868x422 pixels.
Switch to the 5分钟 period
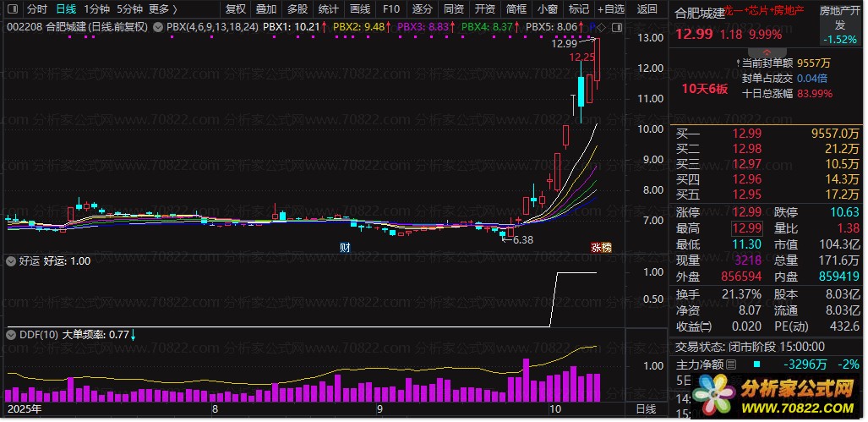(x=129, y=8)
